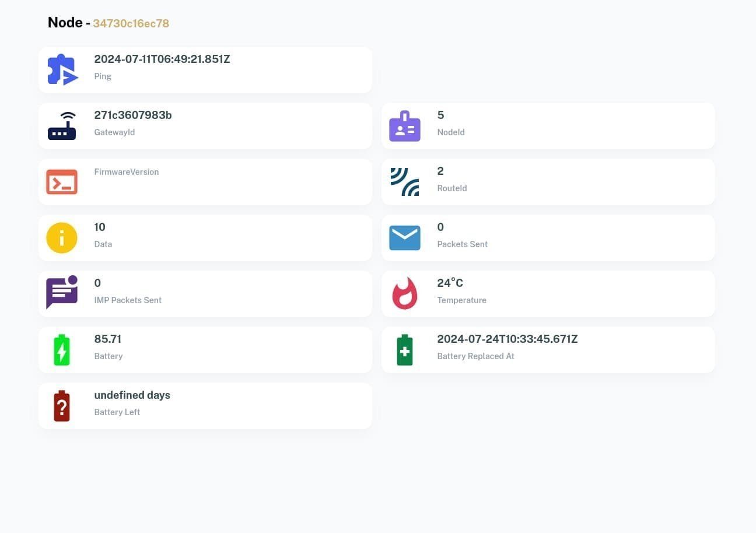Image resolution: width=756 pixels, height=533 pixels.
Task: Click ping timestamp 2024-07-11T06:49:21.851Z
Action: 162,59
